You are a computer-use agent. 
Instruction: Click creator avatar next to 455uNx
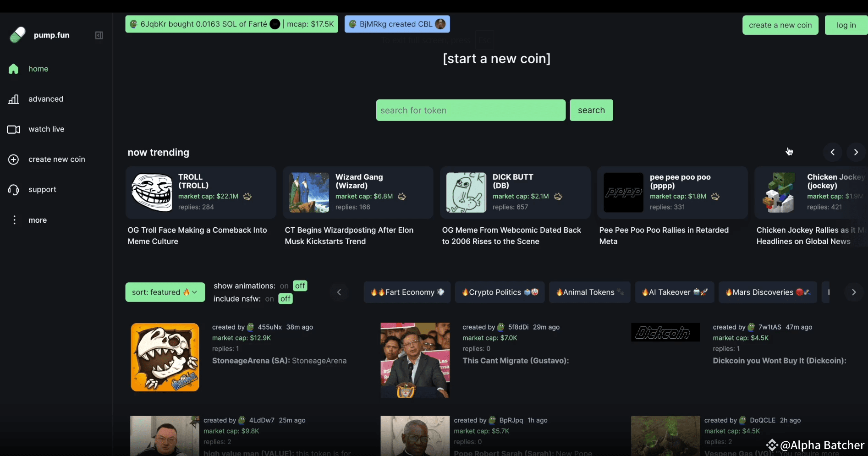point(251,327)
